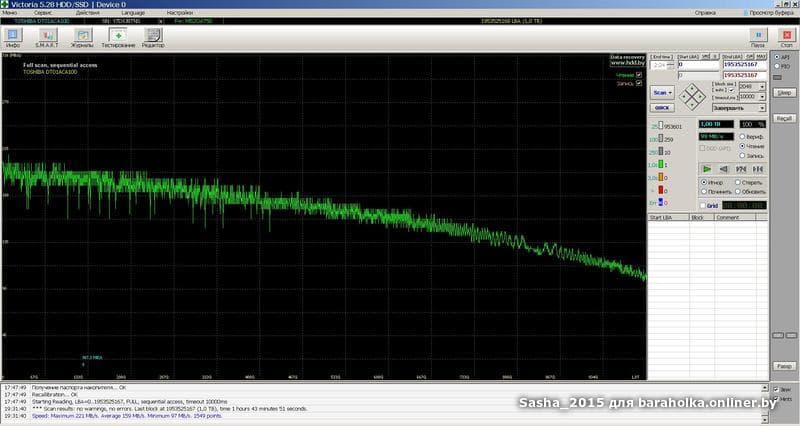Screen dimensions: 800x426
Task: Open Просмотр буфера viewer
Action: tap(771, 13)
